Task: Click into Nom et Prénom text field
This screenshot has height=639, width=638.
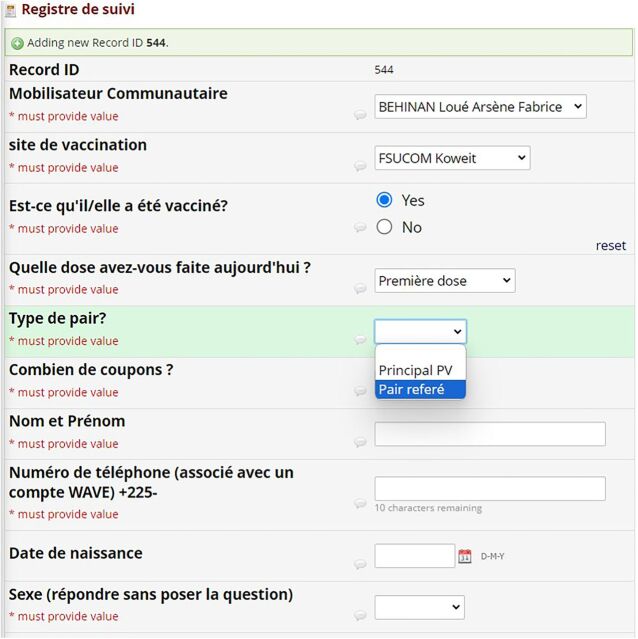Action: (x=490, y=434)
